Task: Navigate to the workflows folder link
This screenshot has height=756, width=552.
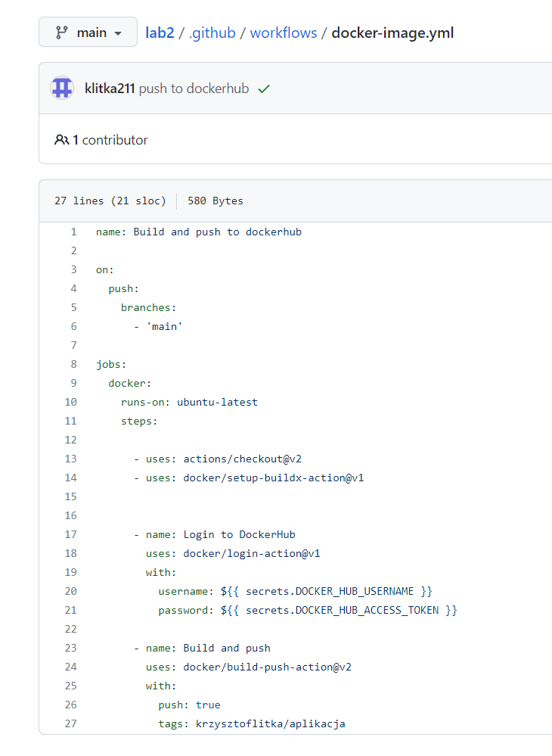Action: (284, 33)
